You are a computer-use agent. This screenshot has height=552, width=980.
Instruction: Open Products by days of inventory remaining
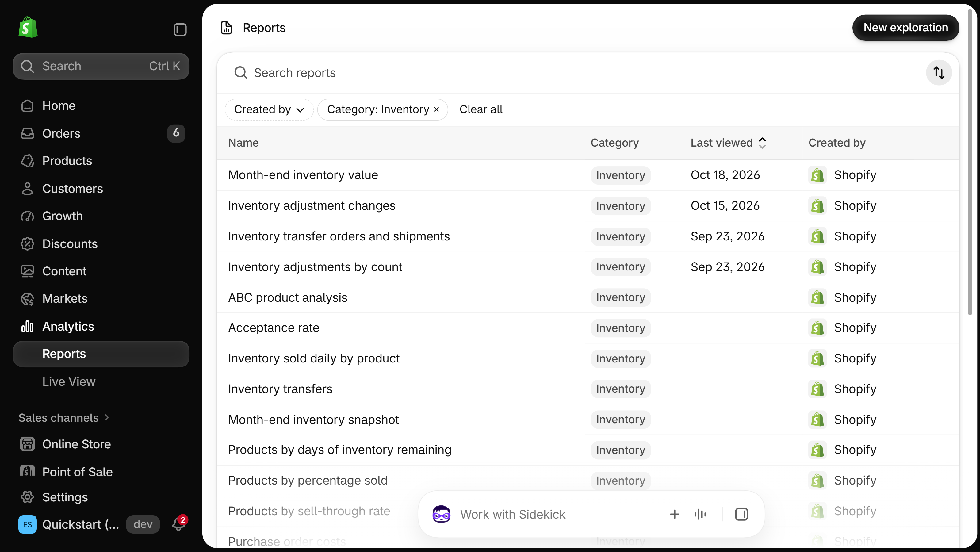coord(340,450)
